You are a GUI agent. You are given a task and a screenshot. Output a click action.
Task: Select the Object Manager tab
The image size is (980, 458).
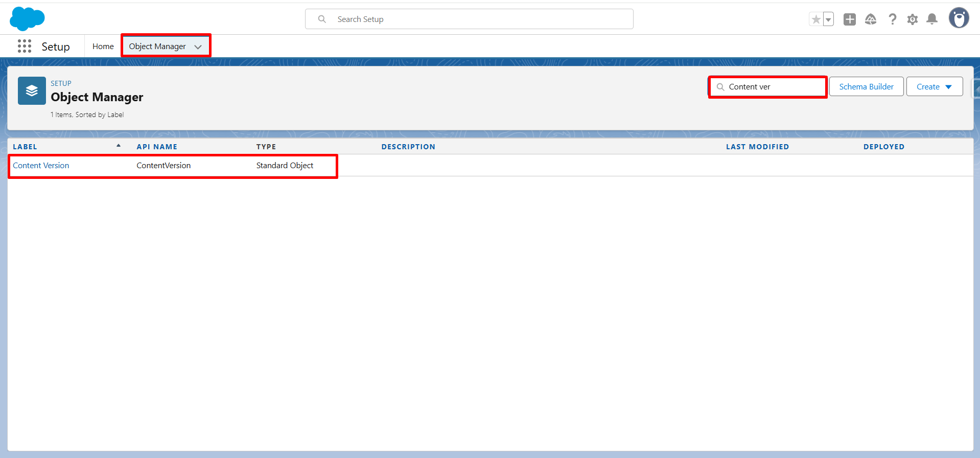coord(157,47)
